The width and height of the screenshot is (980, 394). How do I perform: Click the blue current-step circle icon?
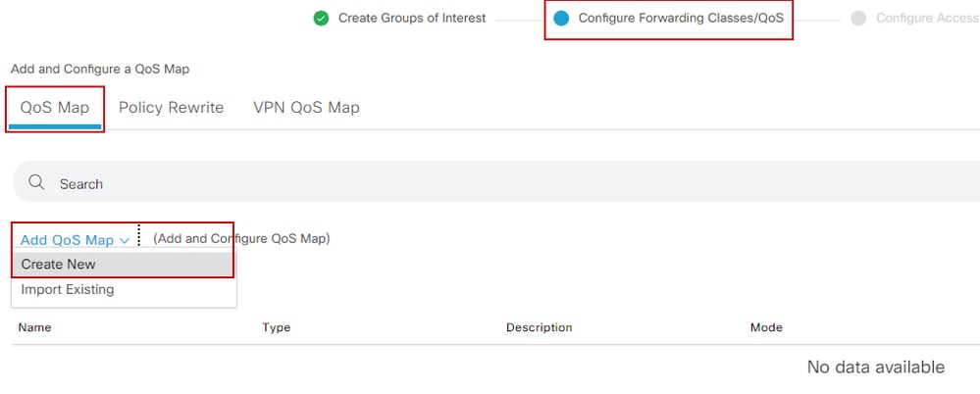(561, 19)
